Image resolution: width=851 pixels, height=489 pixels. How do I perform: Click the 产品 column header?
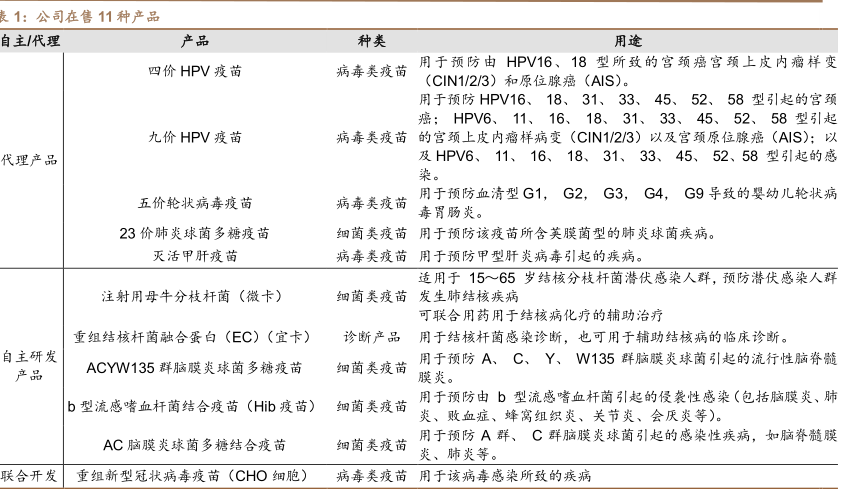click(195, 41)
